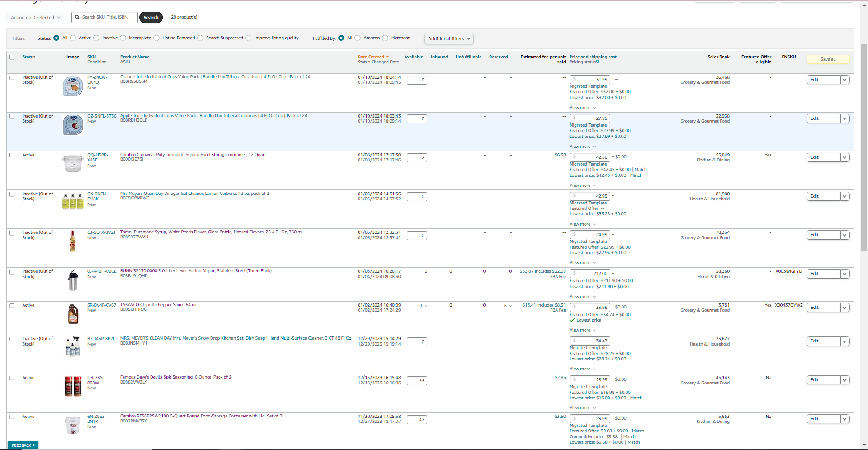Screen dimensions: 868x450
Task: Choose the Active status radio filter
Action: coord(73,38)
